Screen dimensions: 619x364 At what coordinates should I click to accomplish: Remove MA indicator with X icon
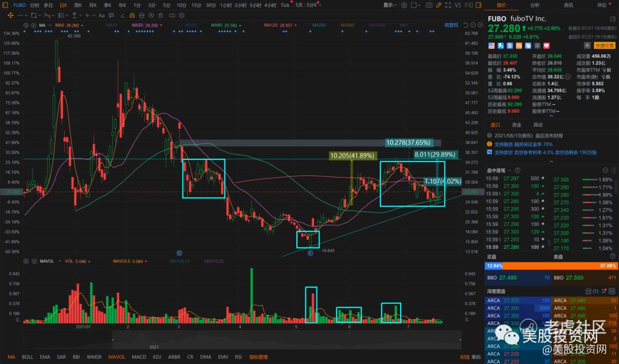[x=34, y=25]
